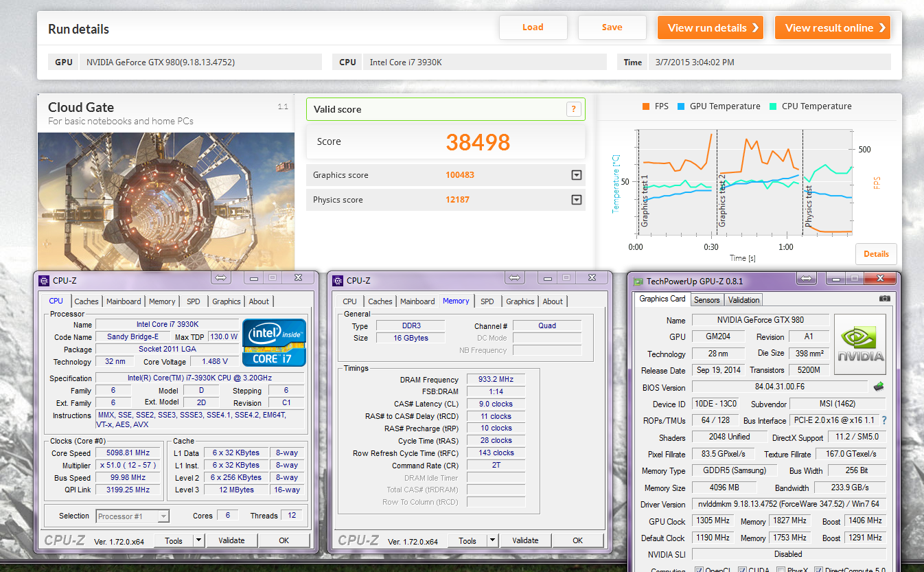
Task: Toggle the CUDA checkbox in GPU-Z
Action: [x=741, y=569]
